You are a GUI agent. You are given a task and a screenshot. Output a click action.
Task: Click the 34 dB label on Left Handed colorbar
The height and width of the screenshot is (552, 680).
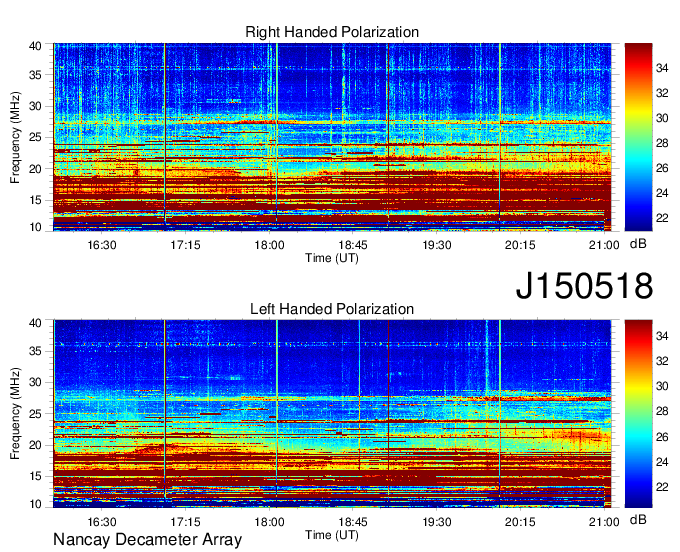[662, 336]
